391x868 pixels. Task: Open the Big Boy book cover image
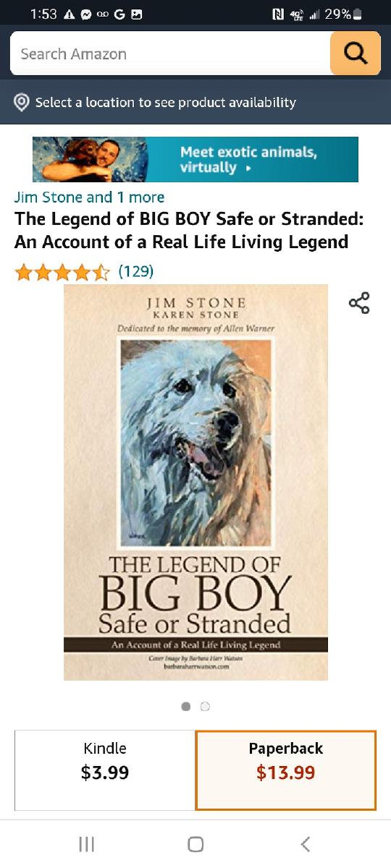(x=195, y=482)
